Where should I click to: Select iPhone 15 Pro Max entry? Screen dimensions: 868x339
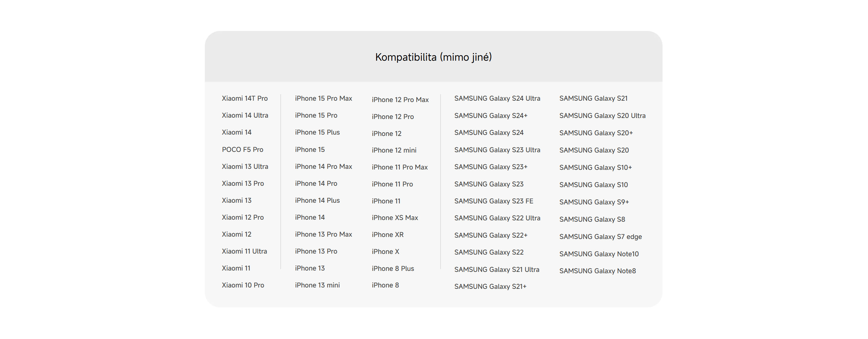[323, 98]
